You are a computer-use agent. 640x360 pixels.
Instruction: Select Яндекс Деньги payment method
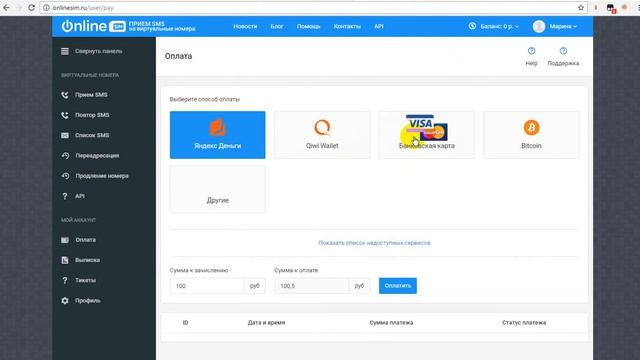[218, 135]
